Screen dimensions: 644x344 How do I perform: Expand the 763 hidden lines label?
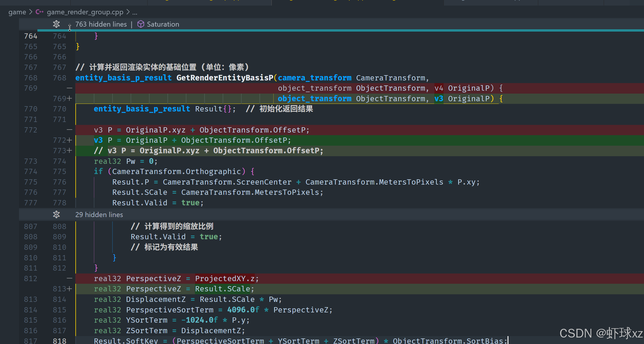coord(101,24)
